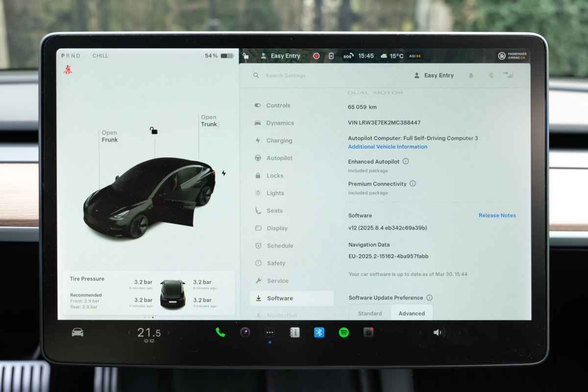Tap the VIN LRW3E7EK2MC388447 text
The image size is (588, 392).
(x=384, y=123)
